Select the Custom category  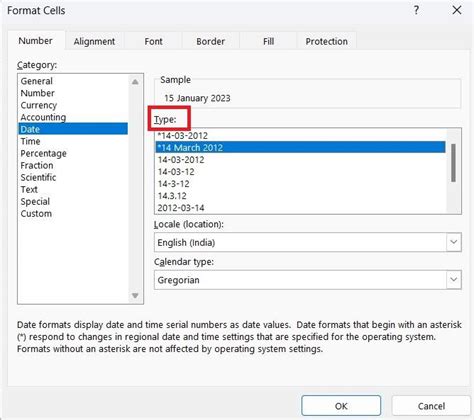click(x=73, y=213)
